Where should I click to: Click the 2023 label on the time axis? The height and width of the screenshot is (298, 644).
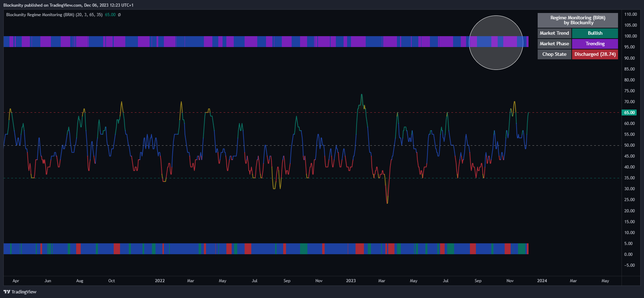(351, 281)
